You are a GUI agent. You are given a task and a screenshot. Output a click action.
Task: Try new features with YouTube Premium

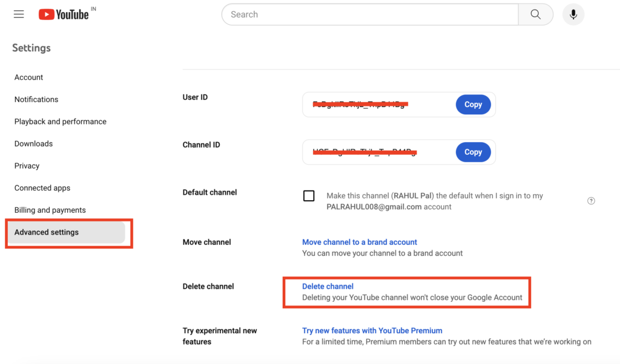click(372, 330)
